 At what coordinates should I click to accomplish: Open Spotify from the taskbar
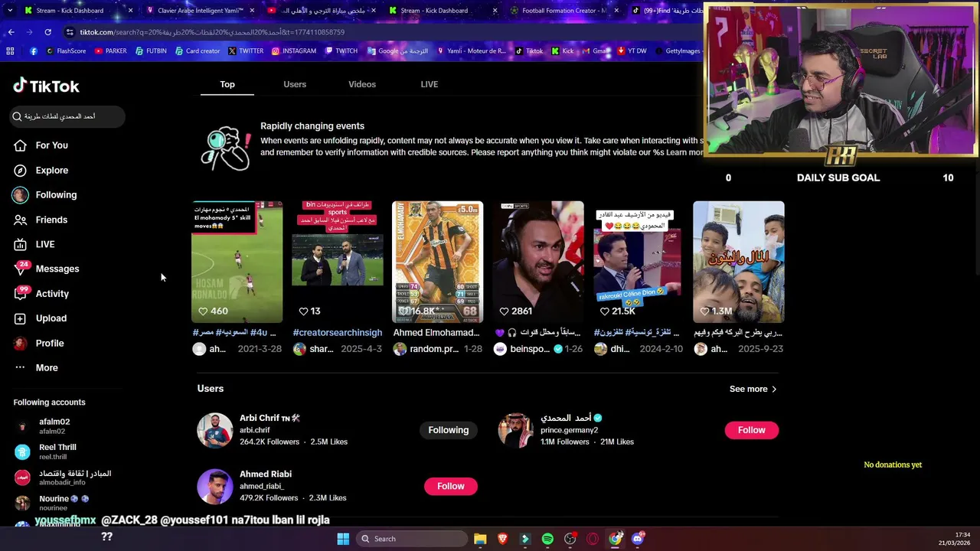click(547, 539)
